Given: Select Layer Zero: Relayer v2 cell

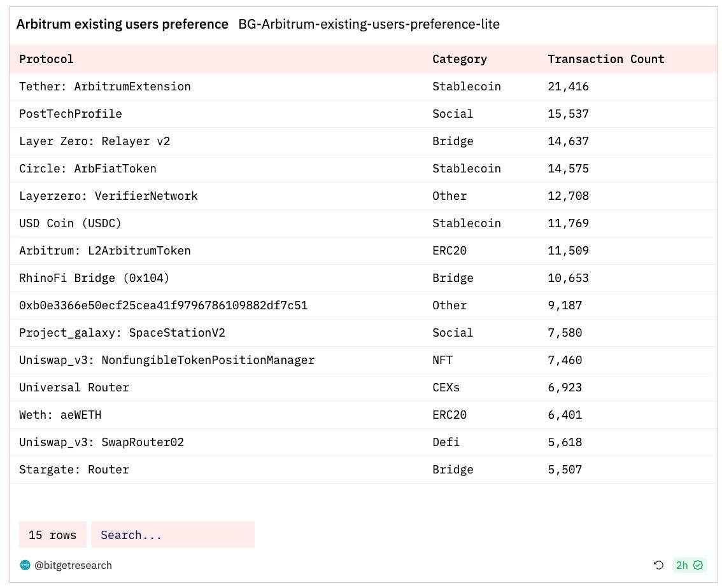Looking at the screenshot, I should [94, 141].
